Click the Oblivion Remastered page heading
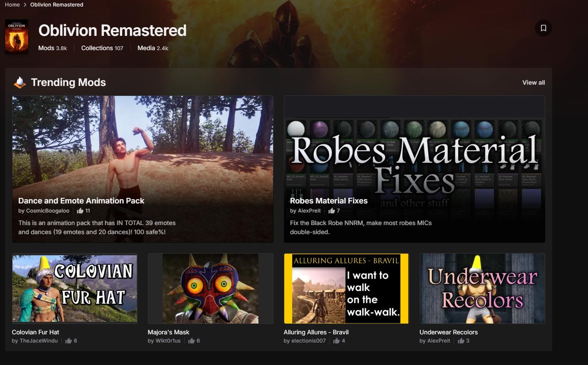This screenshot has width=588, height=365. pyautogui.click(x=113, y=31)
